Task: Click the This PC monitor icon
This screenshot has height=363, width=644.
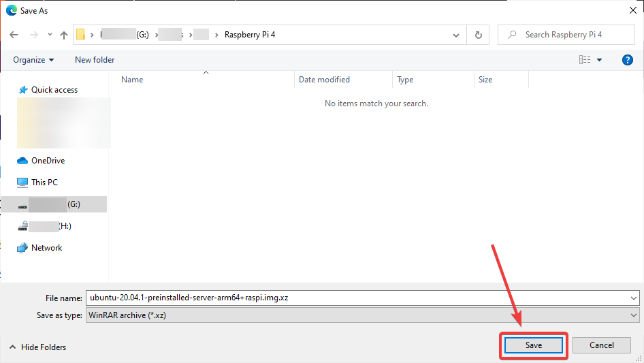Action: (x=22, y=182)
